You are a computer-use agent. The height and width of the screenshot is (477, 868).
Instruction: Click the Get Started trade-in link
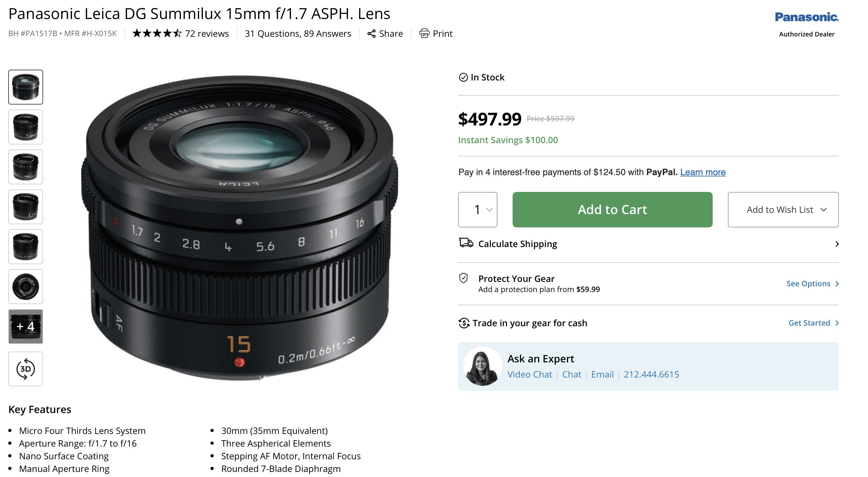point(810,323)
